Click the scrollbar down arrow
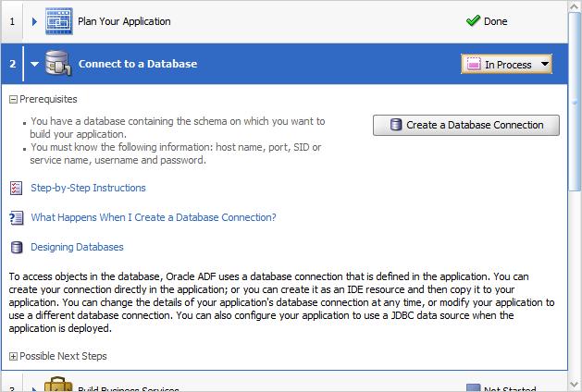Screen dimensions: 582x392 click(x=575, y=385)
